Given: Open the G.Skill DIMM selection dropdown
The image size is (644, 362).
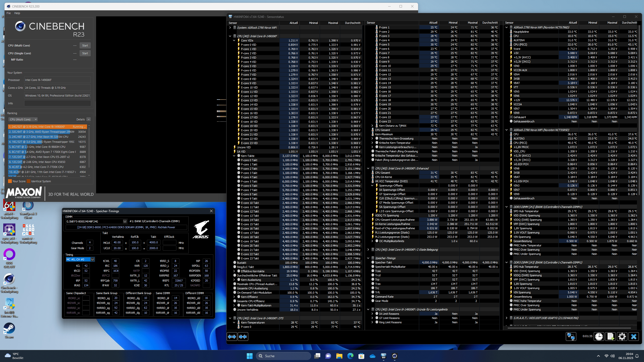Looking at the screenshot, I should 96,221.
